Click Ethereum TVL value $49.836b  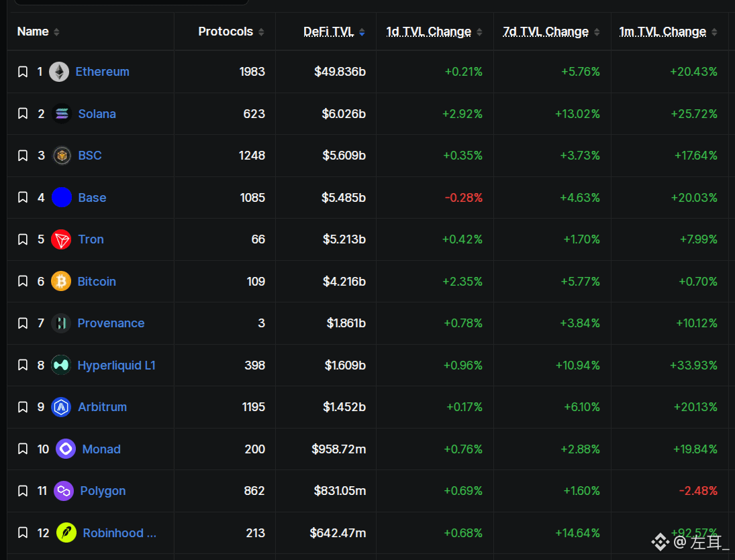point(340,72)
